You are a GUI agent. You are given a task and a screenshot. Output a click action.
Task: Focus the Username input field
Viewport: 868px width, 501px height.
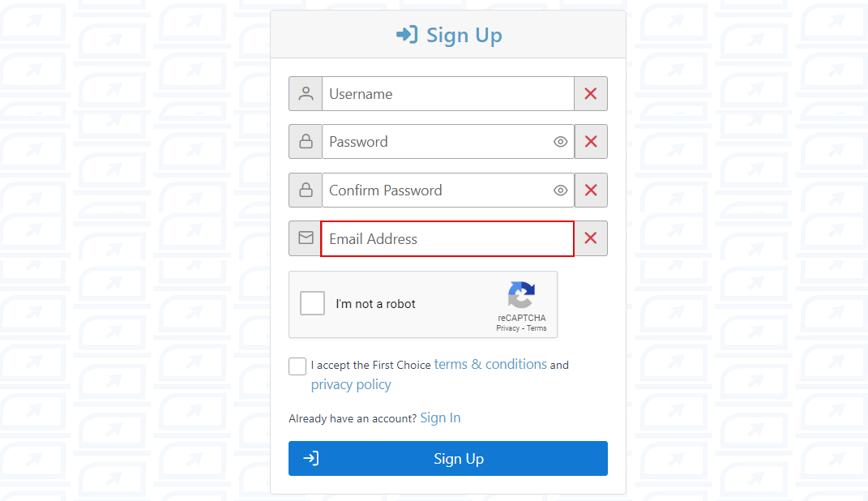tap(447, 94)
